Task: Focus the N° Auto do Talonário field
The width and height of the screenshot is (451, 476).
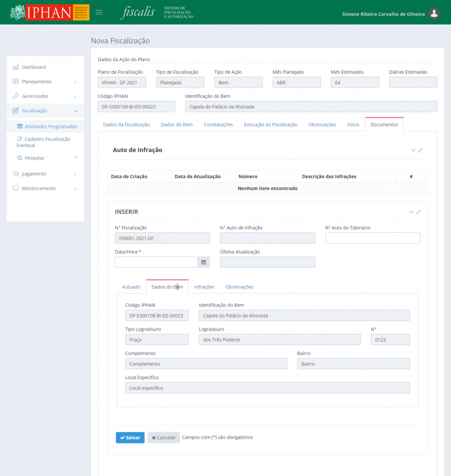Action: (372, 238)
